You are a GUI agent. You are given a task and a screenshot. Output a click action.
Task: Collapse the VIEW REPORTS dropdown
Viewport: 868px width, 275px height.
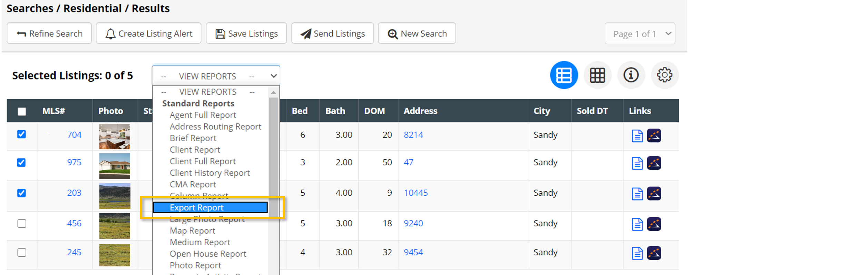(x=216, y=75)
